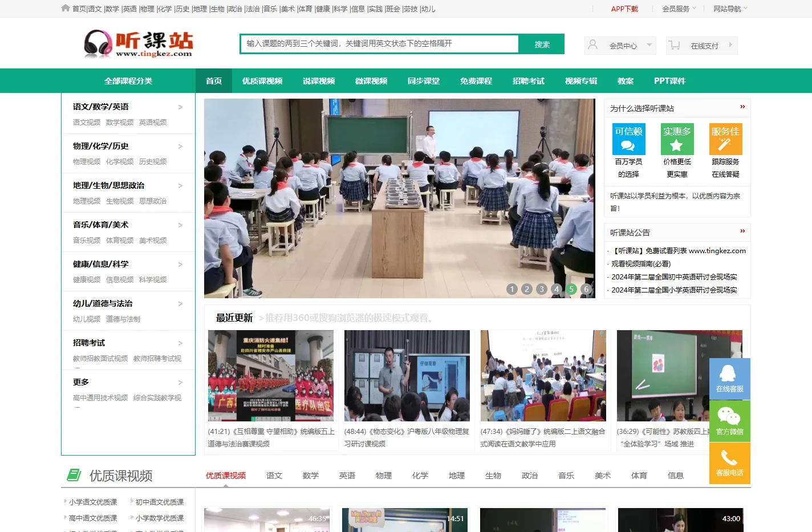Go to carousel slide 6
812x532 pixels.
586,289
